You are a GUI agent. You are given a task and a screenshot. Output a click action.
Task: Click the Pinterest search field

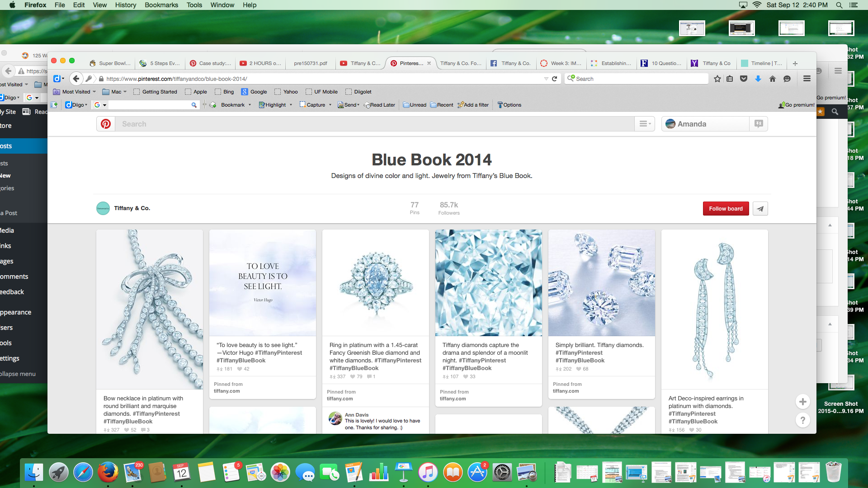coord(375,124)
